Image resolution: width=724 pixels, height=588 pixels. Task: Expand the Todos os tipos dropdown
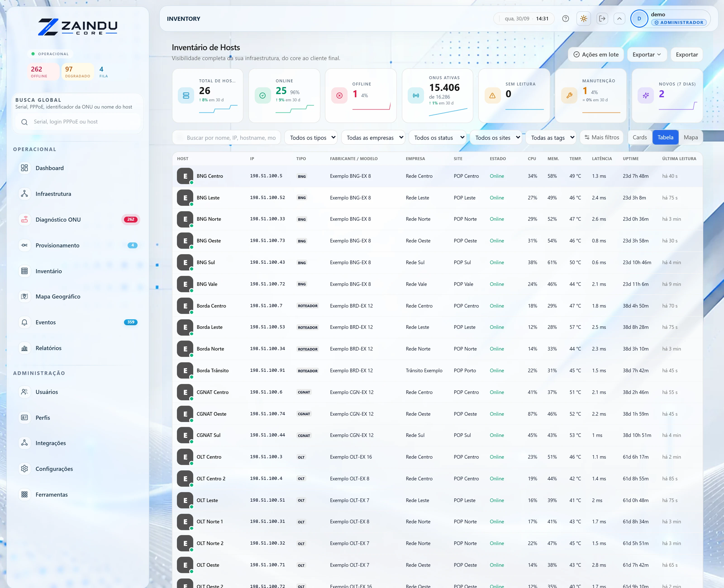point(311,138)
